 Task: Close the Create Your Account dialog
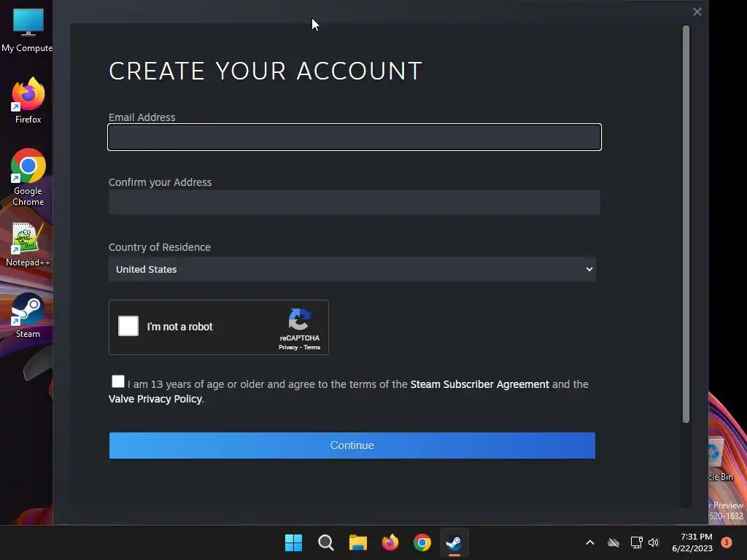[x=697, y=12]
